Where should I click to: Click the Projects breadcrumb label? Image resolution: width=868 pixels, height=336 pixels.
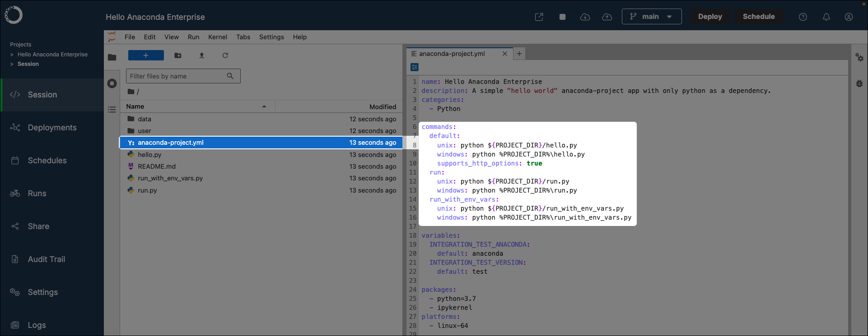click(21, 45)
